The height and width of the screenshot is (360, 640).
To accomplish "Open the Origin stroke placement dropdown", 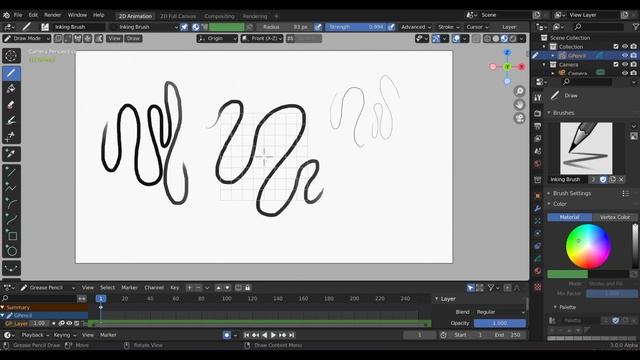I will click(x=217, y=38).
